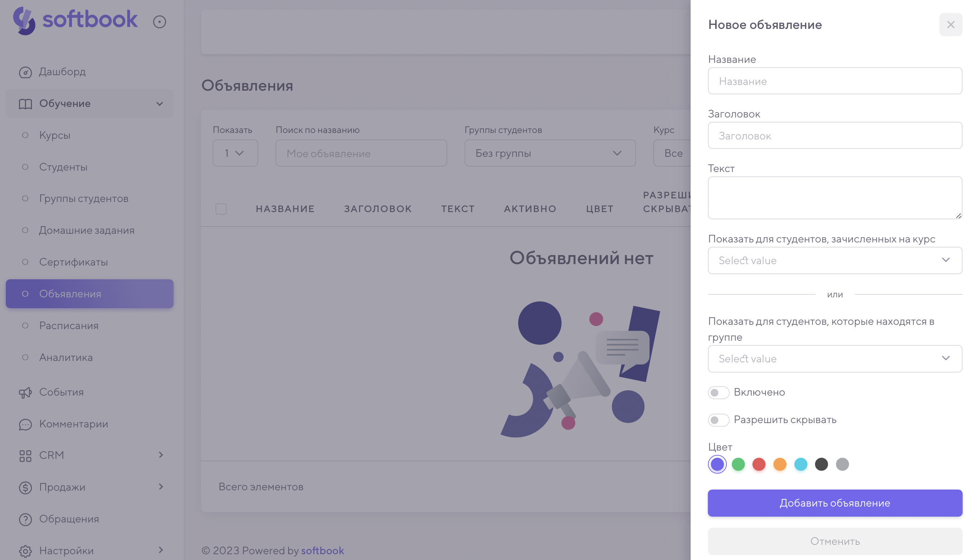The image size is (977, 560).
Task: Open the Группы студентов filter dropdown
Action: click(550, 153)
